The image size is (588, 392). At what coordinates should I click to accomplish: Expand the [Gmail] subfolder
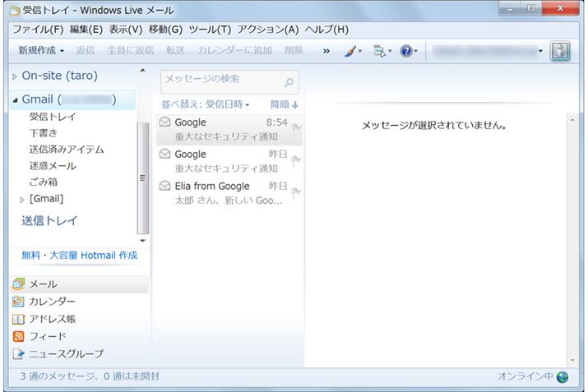point(22,200)
